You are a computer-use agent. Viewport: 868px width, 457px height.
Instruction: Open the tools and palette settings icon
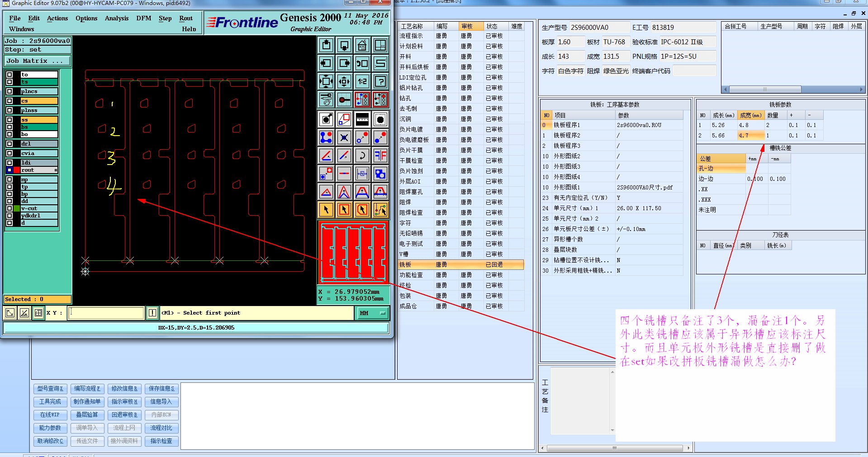point(326,99)
